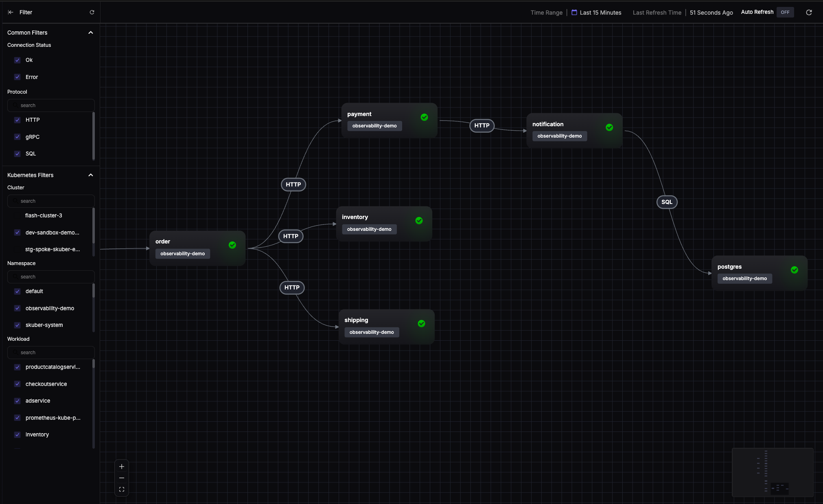Click the green status check on the postgres node
The image size is (823, 504).
click(x=794, y=270)
